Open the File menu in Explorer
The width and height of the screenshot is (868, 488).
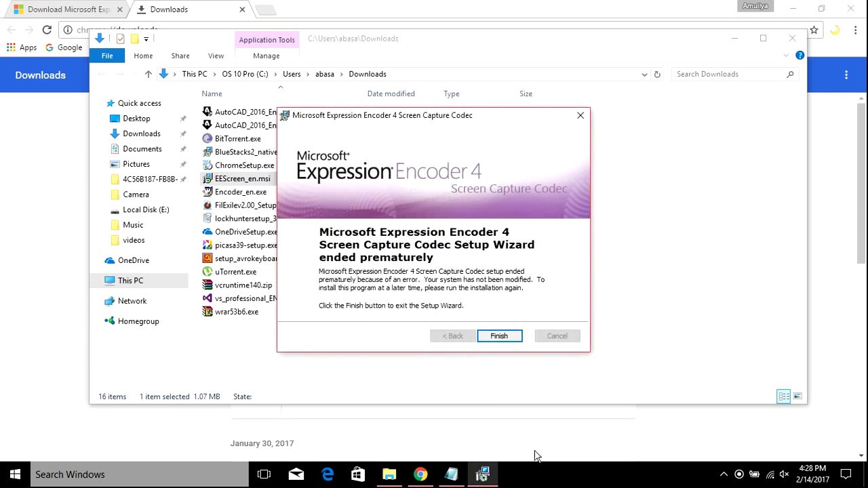(107, 56)
